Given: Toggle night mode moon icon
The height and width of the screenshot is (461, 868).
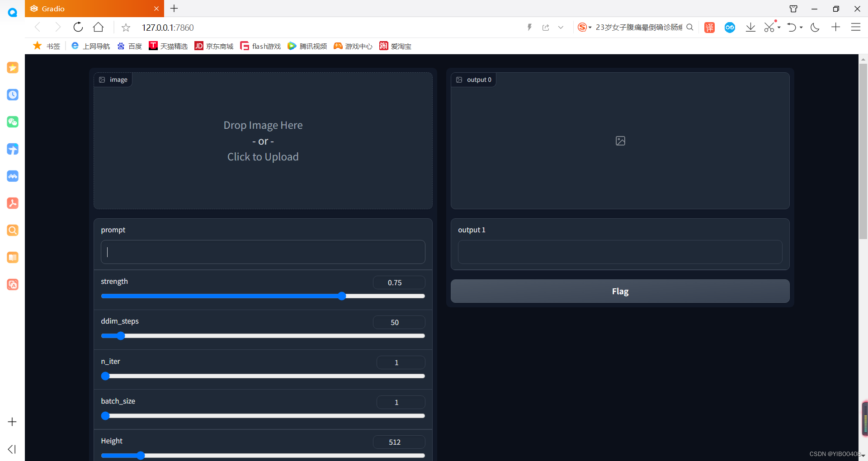Looking at the screenshot, I should (815, 28).
